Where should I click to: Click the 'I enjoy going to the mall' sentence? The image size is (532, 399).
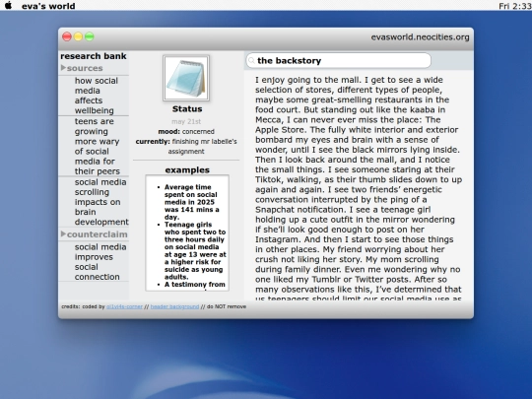[308, 80]
